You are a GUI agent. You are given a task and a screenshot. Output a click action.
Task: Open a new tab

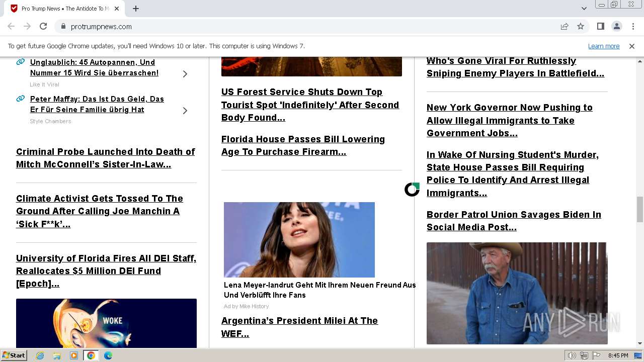tap(136, 9)
